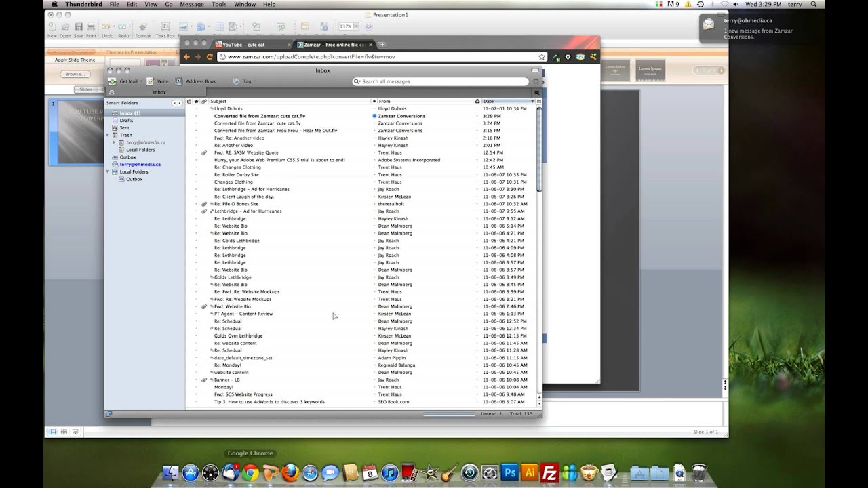Click Text Box in PowerPoint toolbar

(x=165, y=29)
